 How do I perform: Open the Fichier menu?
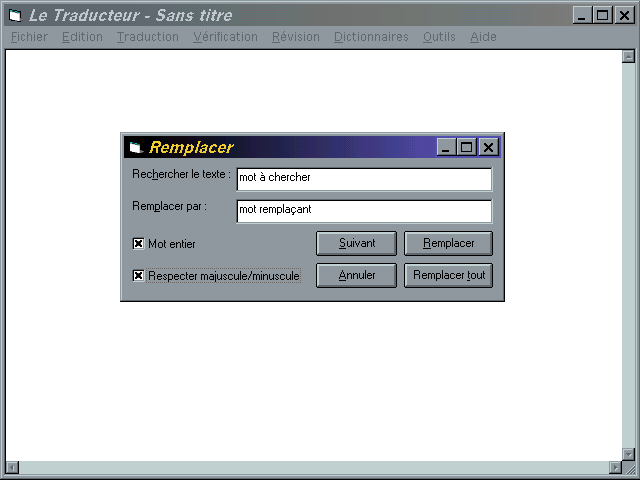(x=29, y=37)
